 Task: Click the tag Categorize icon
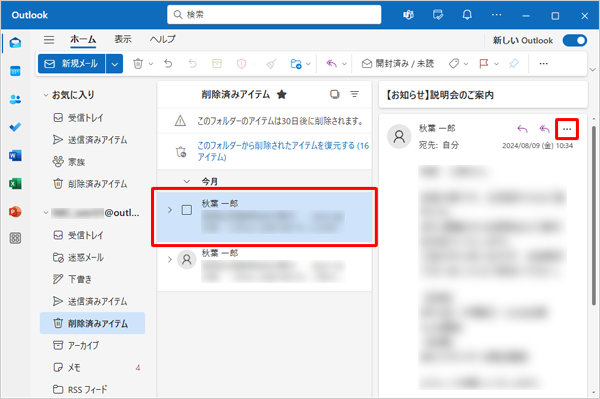point(454,64)
